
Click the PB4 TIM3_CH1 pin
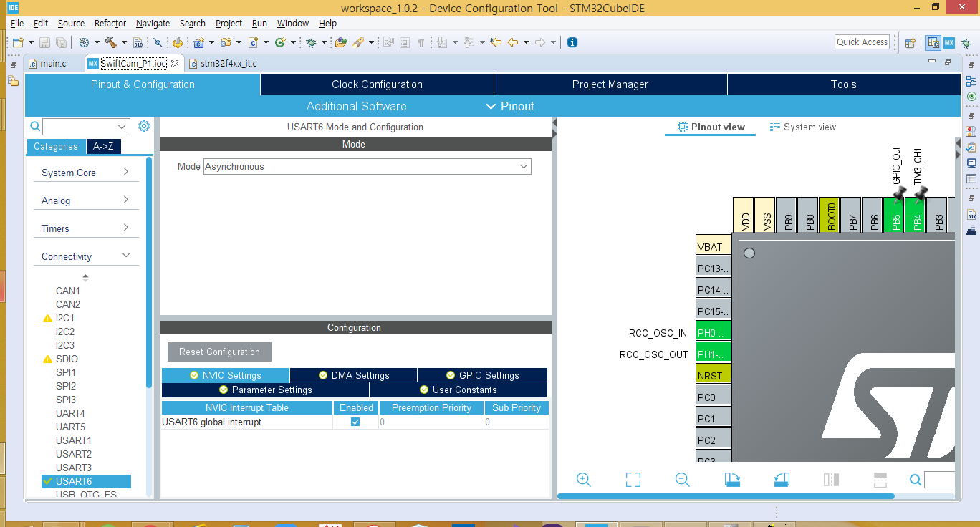coord(917,215)
